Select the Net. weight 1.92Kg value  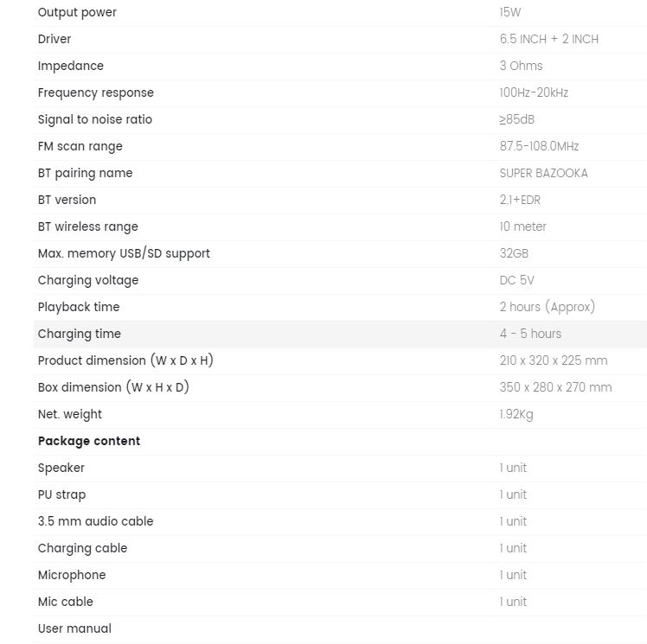tap(516, 414)
